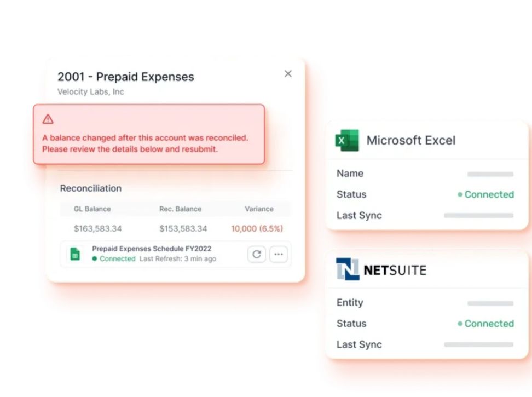The width and height of the screenshot is (532, 397).
Task: Click the green spreadsheet file icon
Action: [x=75, y=254]
